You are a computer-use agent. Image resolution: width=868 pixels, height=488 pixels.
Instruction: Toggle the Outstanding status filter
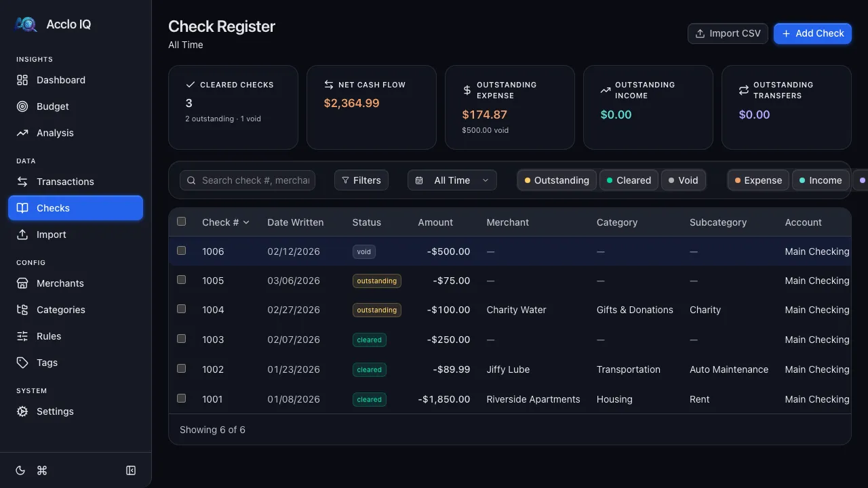pos(557,180)
